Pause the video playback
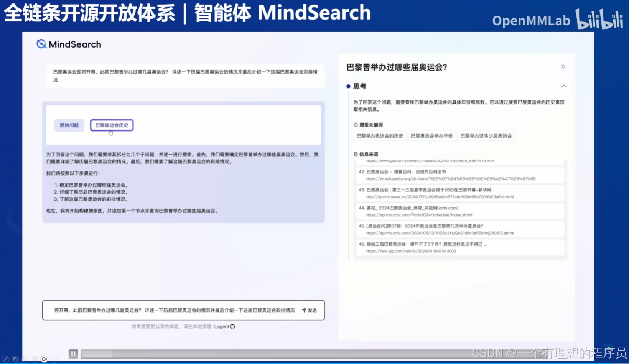 pyautogui.click(x=73, y=354)
